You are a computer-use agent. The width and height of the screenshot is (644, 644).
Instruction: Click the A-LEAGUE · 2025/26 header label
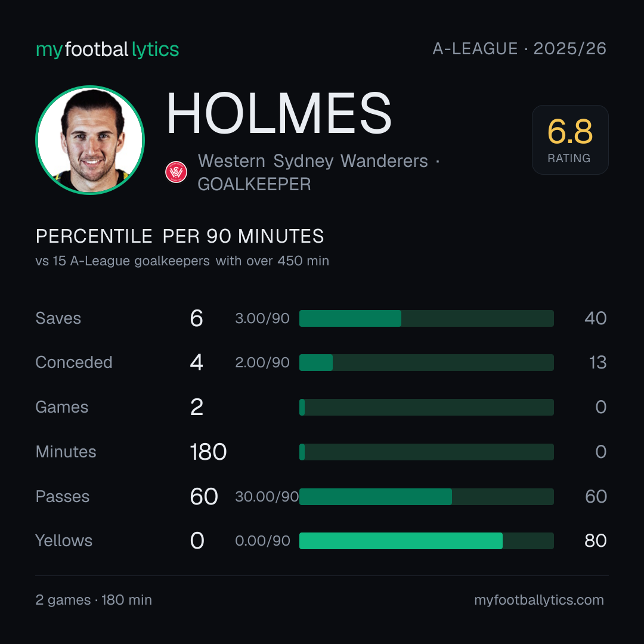click(519, 49)
